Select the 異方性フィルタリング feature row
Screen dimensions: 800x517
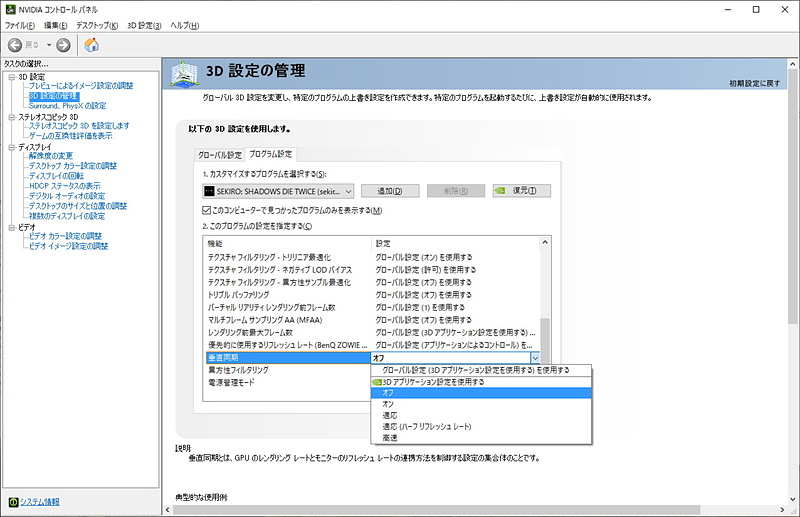[288, 370]
